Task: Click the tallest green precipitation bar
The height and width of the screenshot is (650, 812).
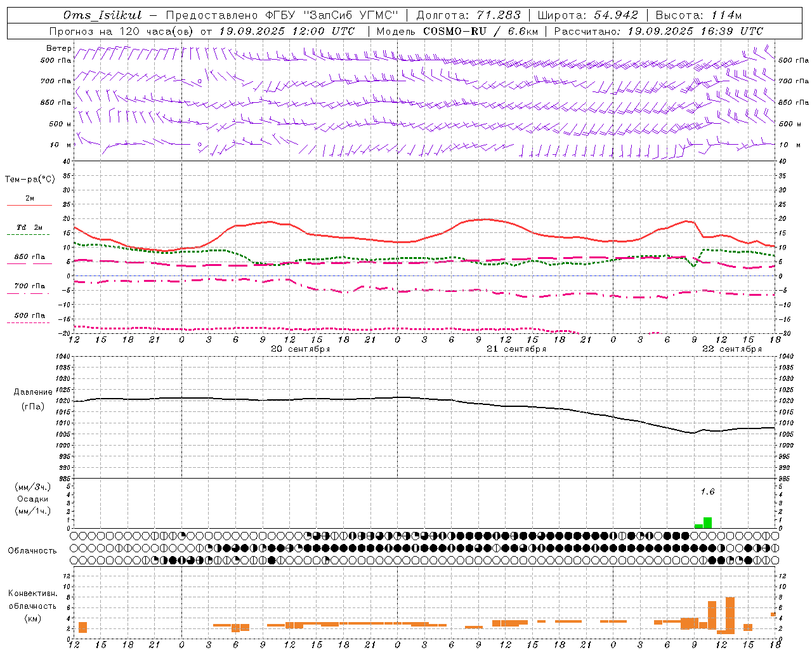Action: (x=707, y=523)
